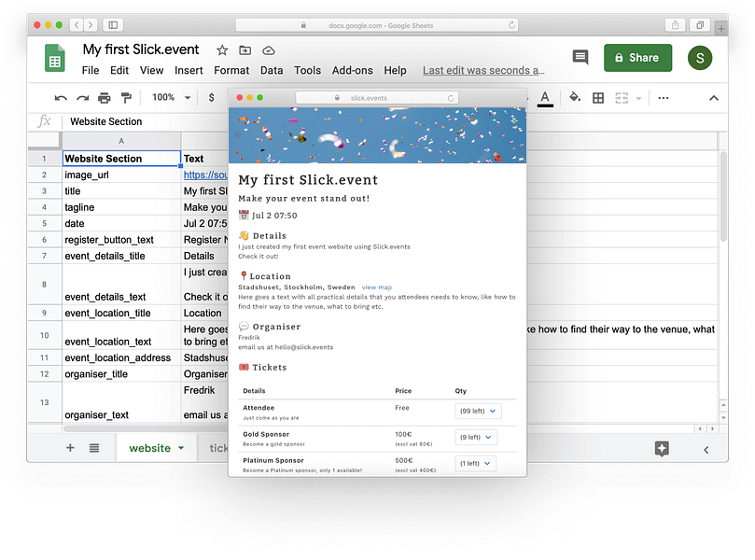
Task: Toggle the Safari sidebar
Action: pyautogui.click(x=113, y=24)
